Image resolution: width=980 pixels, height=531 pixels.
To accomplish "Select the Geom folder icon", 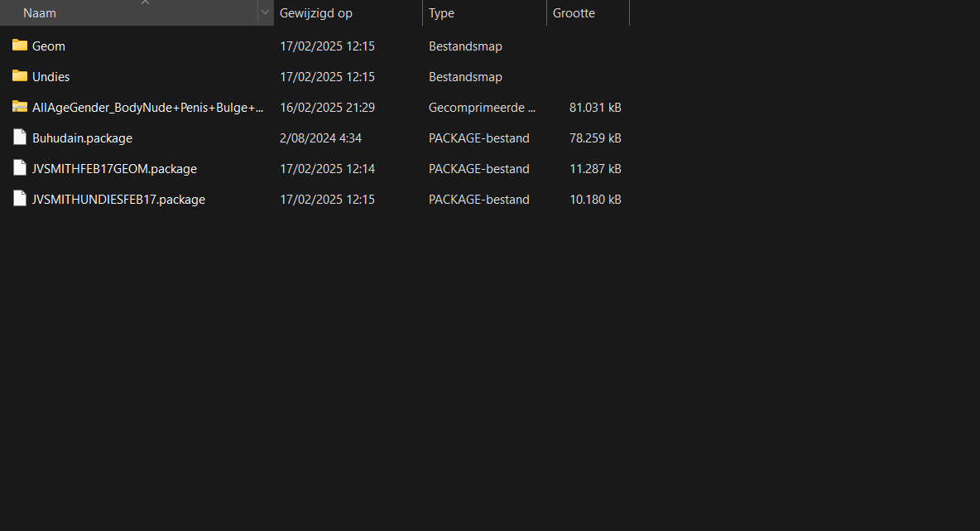I will 19,45.
